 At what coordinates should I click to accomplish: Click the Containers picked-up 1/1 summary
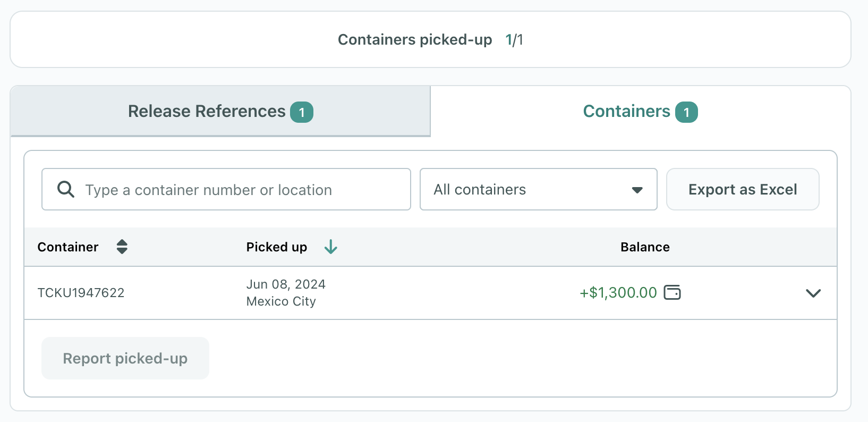click(430, 40)
